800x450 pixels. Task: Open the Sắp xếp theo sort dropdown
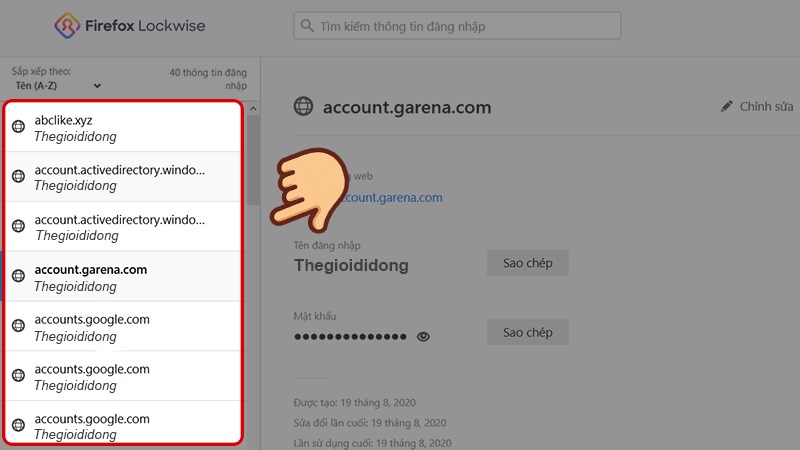point(58,86)
